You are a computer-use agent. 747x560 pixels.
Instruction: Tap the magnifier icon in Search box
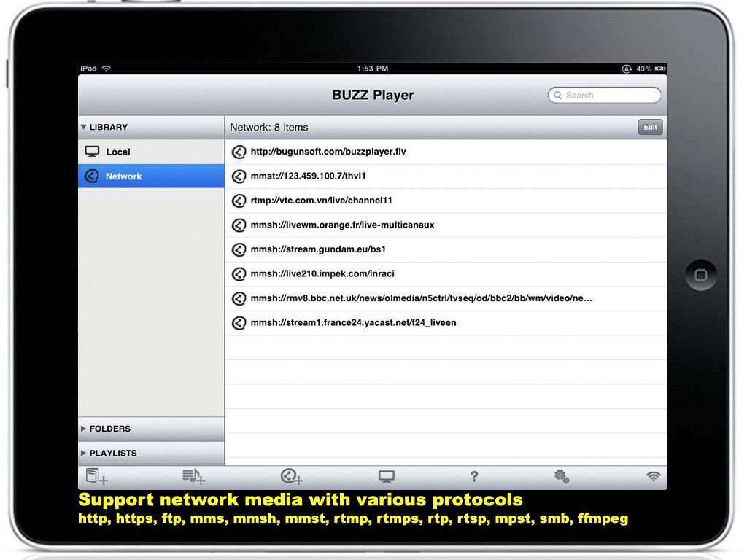[x=557, y=96]
